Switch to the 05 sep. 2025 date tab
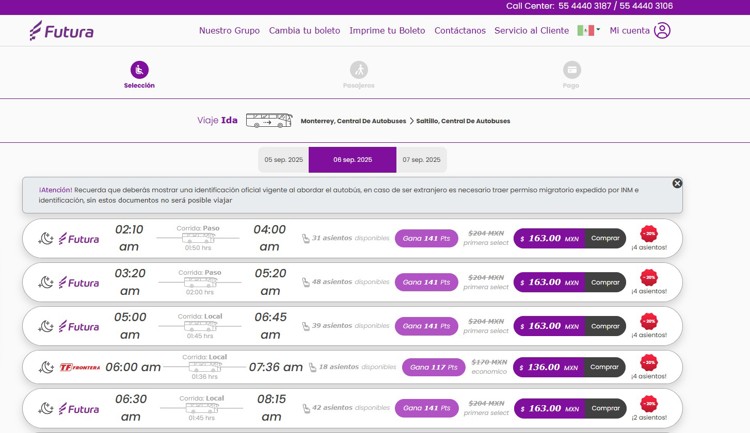 (x=284, y=160)
